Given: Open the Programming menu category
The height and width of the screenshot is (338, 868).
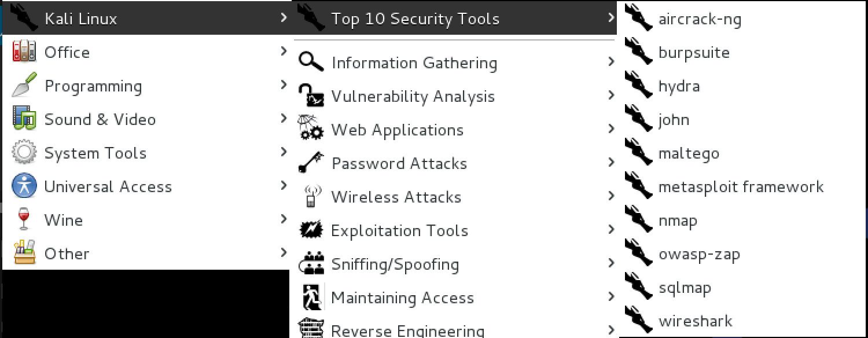Looking at the screenshot, I should click(93, 86).
